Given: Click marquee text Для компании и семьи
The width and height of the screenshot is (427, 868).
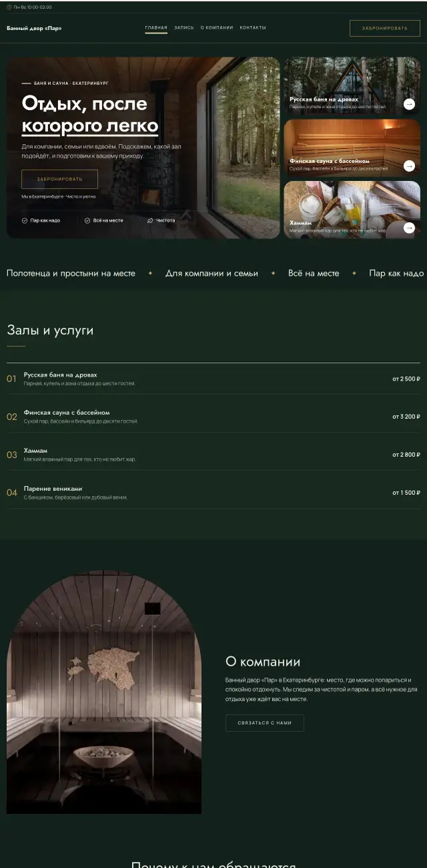Looking at the screenshot, I should (x=211, y=273).
